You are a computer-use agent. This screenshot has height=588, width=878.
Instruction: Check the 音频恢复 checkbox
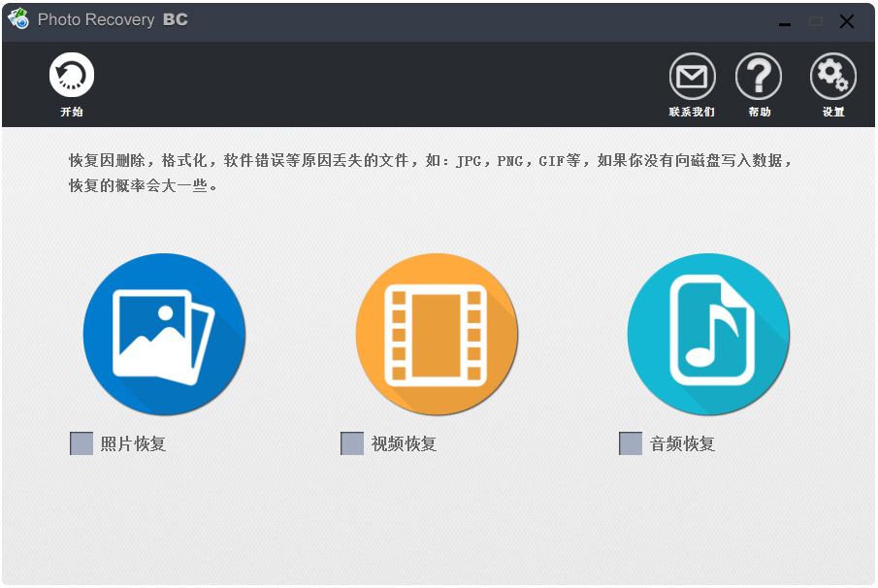(x=631, y=443)
